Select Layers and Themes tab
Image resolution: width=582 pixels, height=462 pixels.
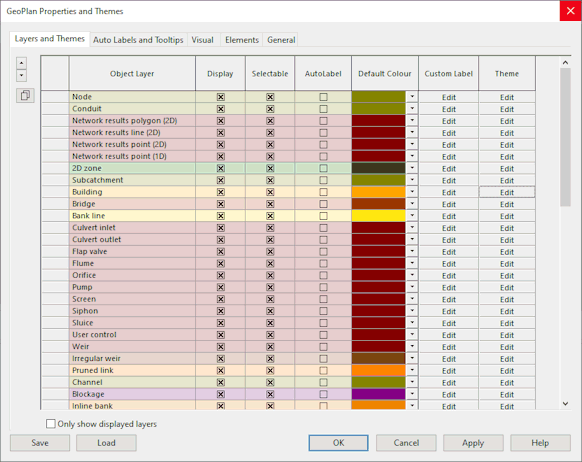point(50,39)
